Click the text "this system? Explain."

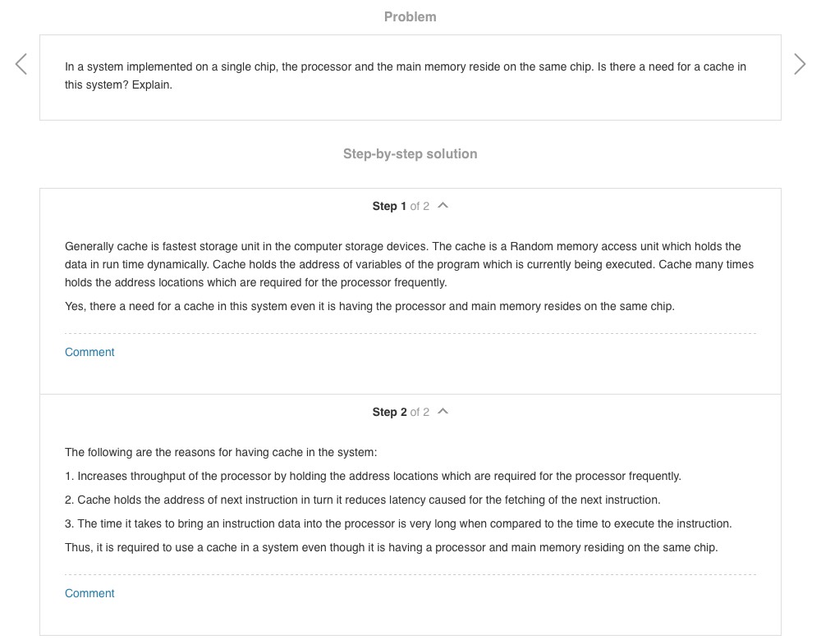118,84
